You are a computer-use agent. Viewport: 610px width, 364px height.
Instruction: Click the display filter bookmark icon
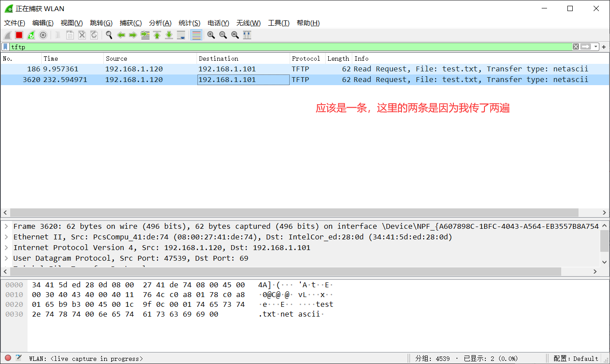click(x=5, y=47)
